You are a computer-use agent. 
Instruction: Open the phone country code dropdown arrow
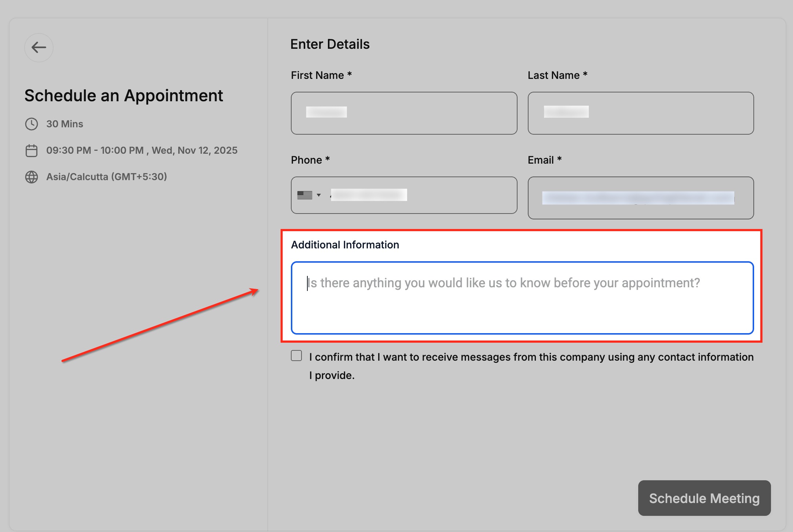coord(319,195)
